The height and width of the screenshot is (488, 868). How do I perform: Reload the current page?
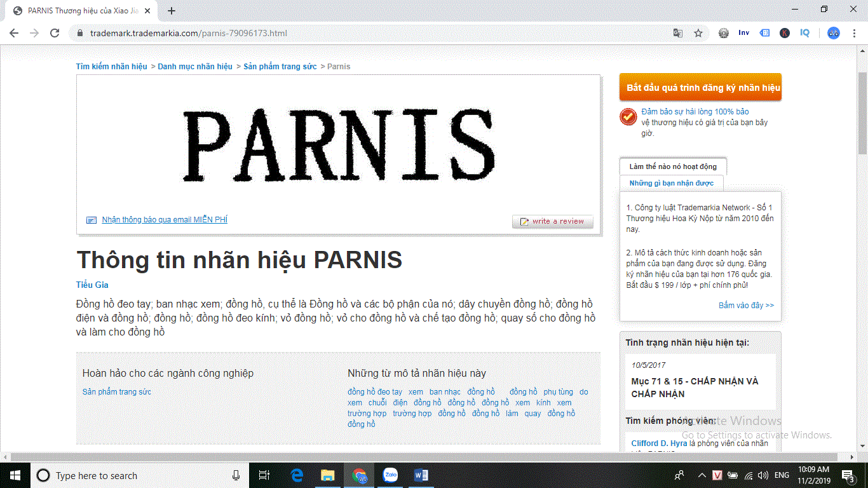[55, 33]
